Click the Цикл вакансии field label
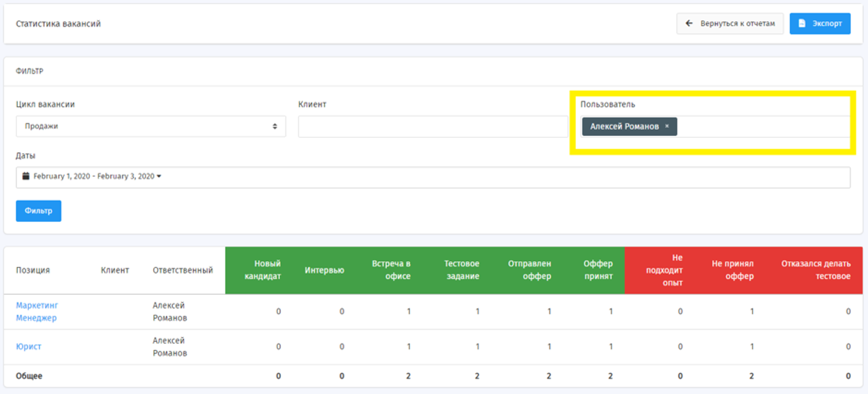This screenshot has width=868, height=394. click(x=45, y=104)
